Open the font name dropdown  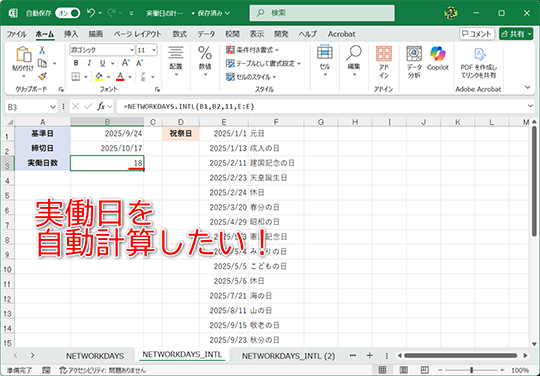pos(132,50)
